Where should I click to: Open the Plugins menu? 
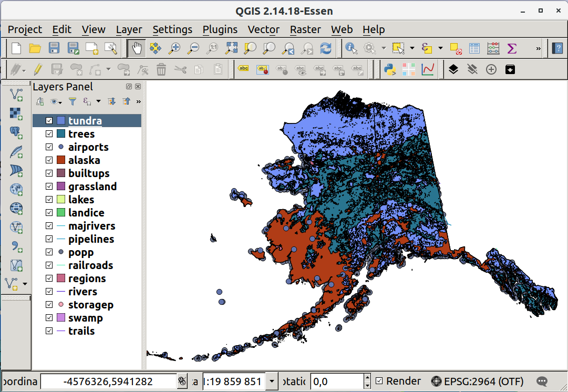click(220, 29)
